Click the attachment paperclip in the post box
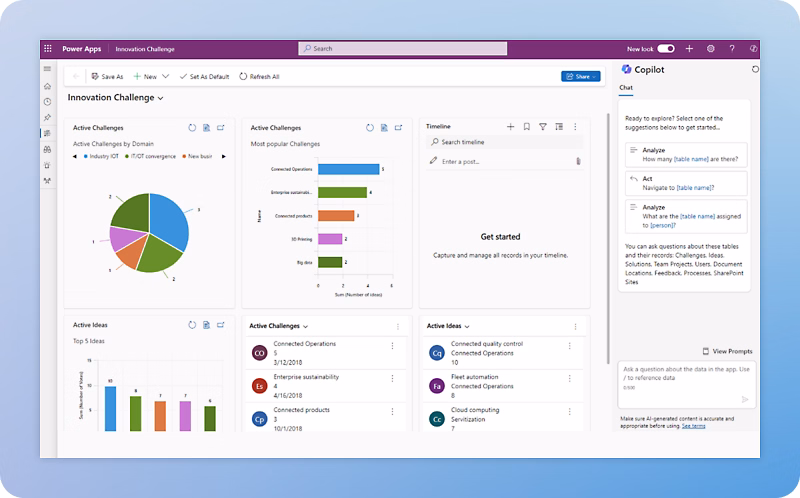This screenshot has width=800, height=498. [578, 161]
